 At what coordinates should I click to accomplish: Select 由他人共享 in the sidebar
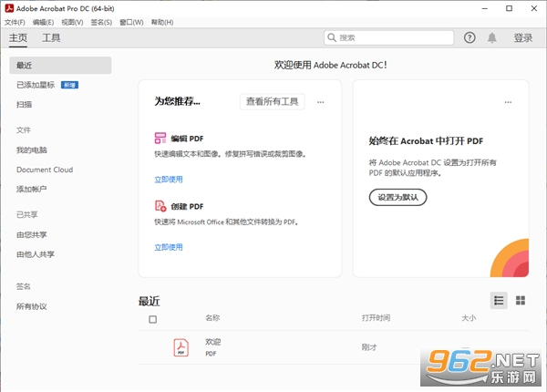(x=36, y=254)
